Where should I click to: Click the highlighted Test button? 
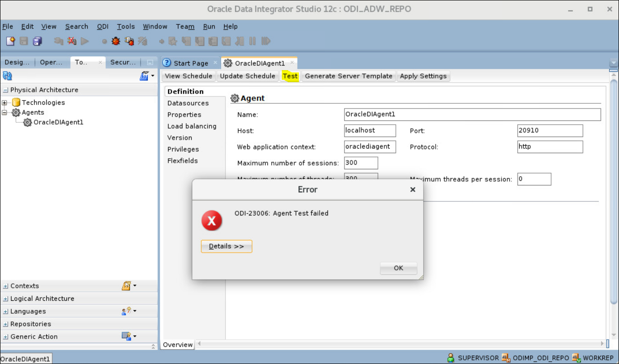tap(290, 76)
